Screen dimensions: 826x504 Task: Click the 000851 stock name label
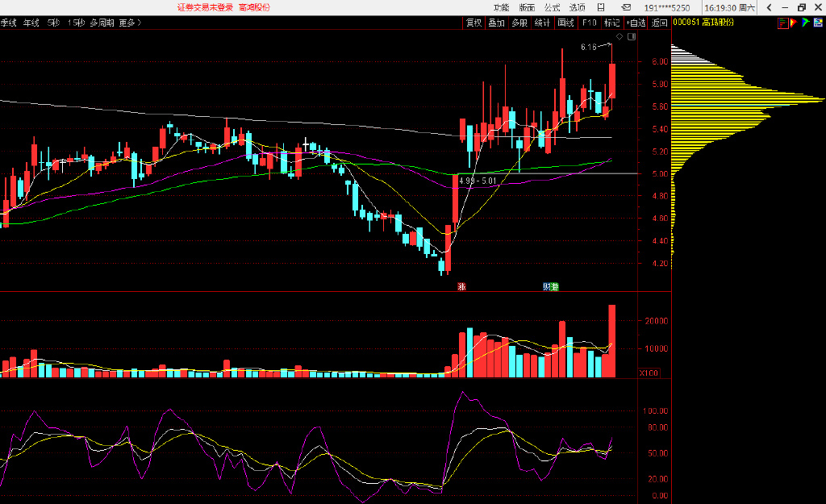[x=703, y=23]
